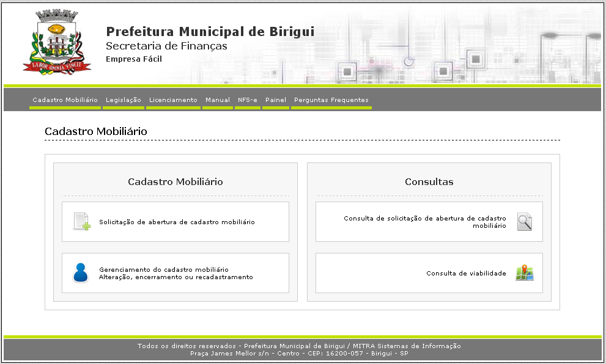Click the Praça James Mellor footer address
606x364 pixels.
click(x=299, y=353)
